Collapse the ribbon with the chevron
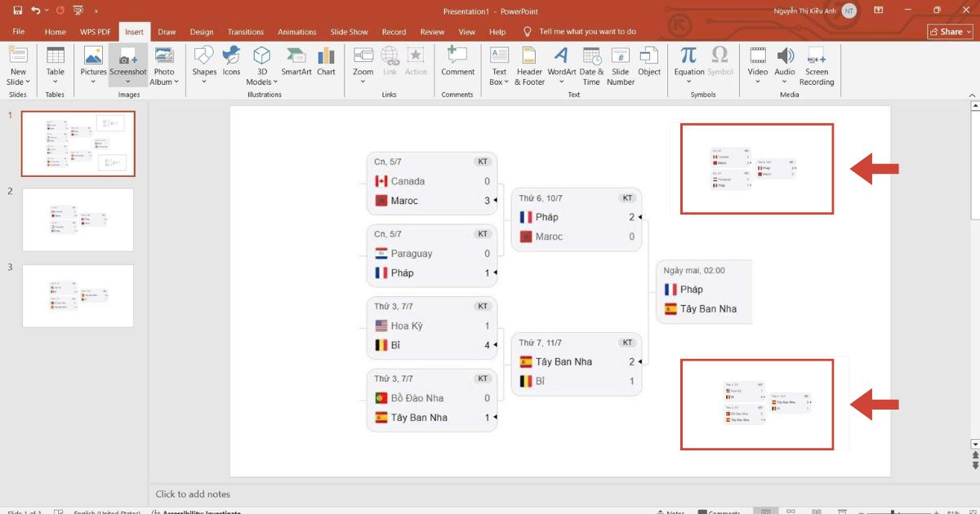The image size is (980, 514). [x=972, y=95]
